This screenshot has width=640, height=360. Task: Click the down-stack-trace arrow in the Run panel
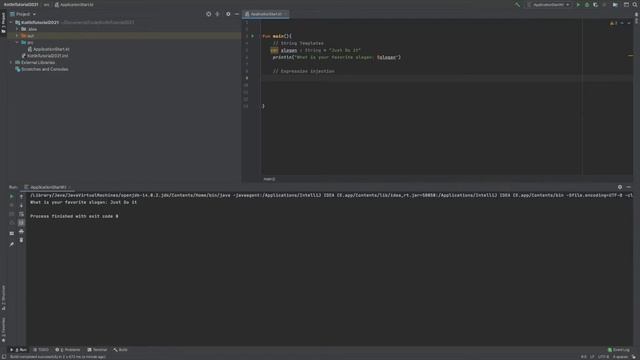pyautogui.click(x=21, y=205)
